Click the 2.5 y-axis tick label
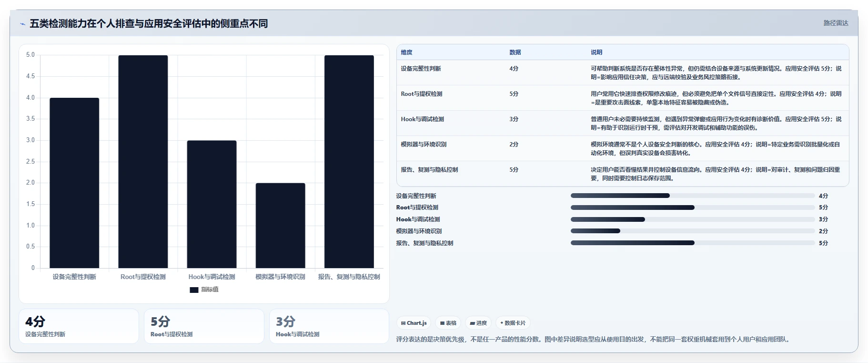Viewport: 868px width, 363px height. pos(30,162)
